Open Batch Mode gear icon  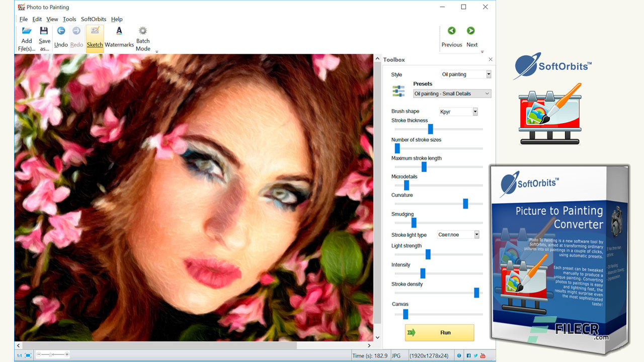(143, 31)
